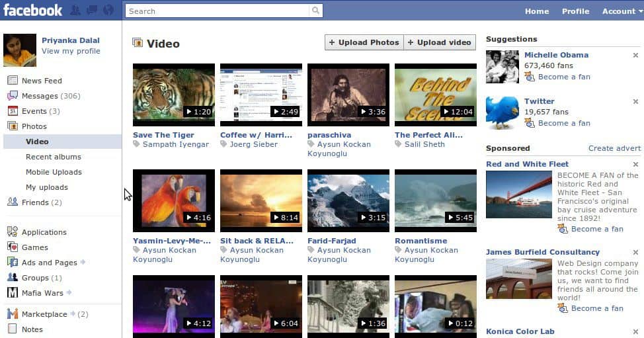Open the Coffee w/ Harri... video title
The height and width of the screenshot is (338, 644).
click(x=256, y=135)
